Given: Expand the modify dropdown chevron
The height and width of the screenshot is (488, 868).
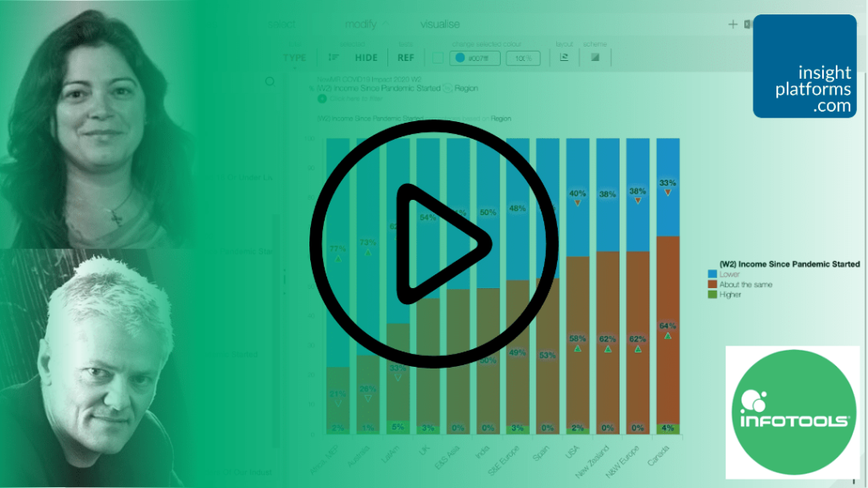Looking at the screenshot, I should [x=387, y=24].
